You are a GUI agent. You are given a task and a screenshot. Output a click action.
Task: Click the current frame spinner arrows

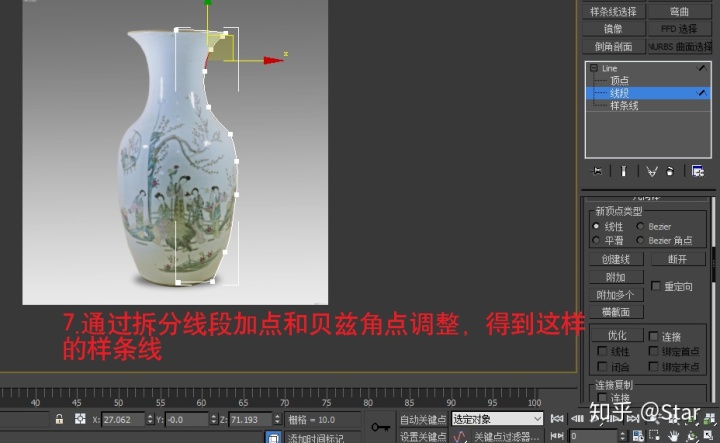pos(623,436)
